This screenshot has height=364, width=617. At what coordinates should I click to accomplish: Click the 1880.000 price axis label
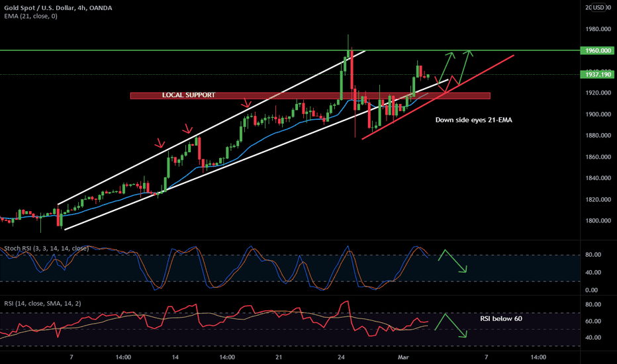(x=598, y=136)
